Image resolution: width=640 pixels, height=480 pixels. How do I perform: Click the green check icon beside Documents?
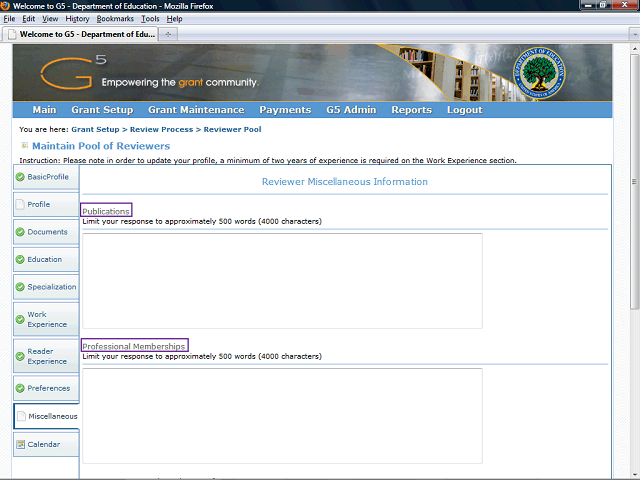click(x=20, y=232)
